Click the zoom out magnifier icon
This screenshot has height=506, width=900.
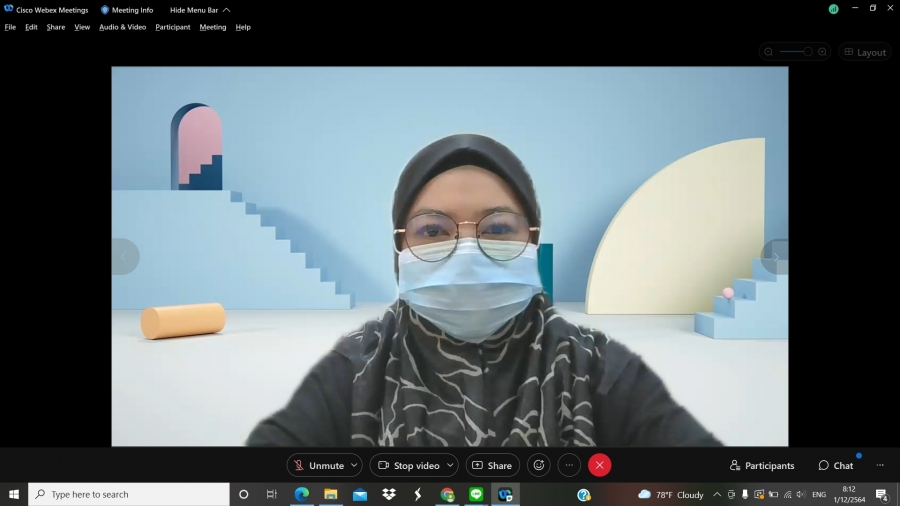point(768,52)
